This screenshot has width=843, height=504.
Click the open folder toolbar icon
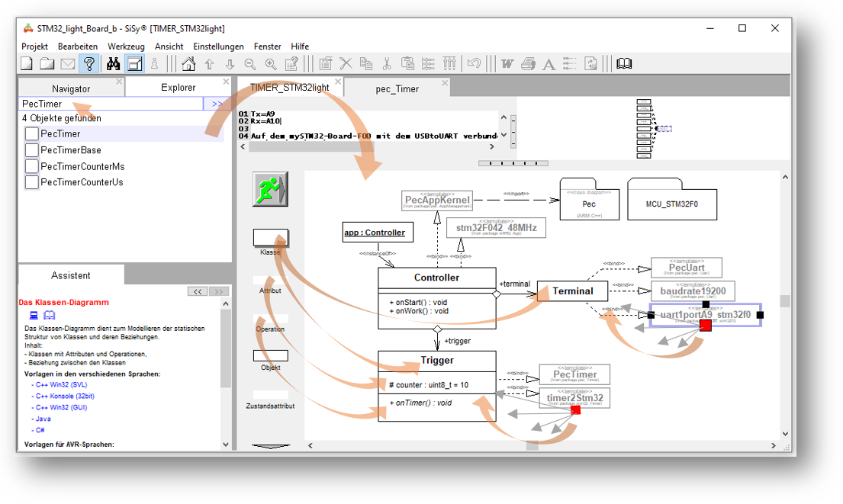pos(47,64)
